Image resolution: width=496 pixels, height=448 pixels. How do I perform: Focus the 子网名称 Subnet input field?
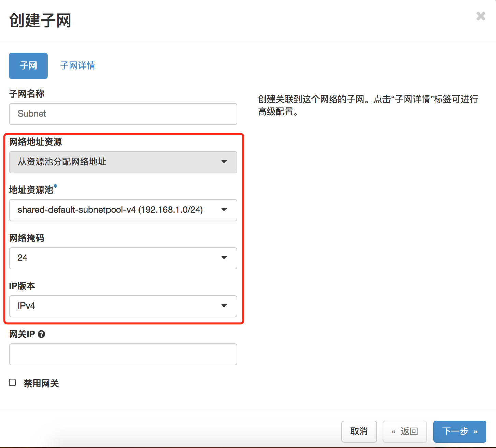coord(123,114)
